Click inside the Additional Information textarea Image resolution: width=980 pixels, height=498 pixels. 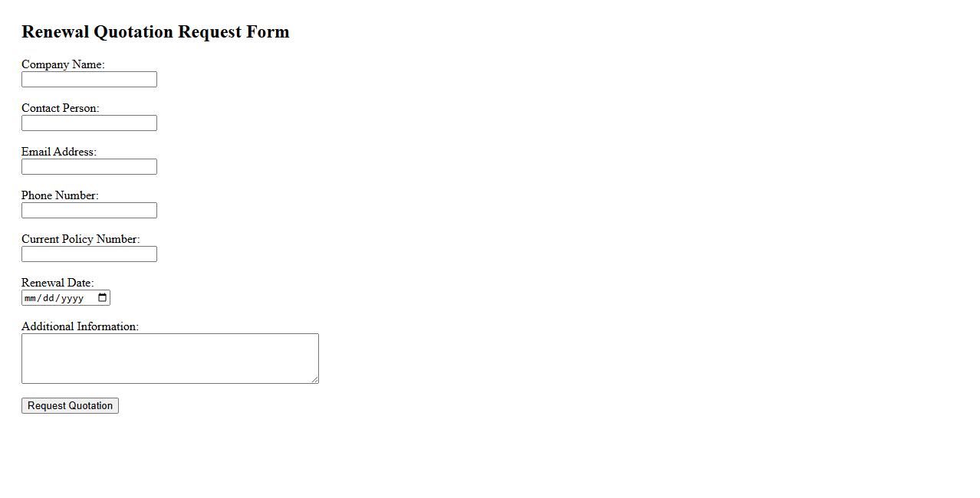point(169,359)
